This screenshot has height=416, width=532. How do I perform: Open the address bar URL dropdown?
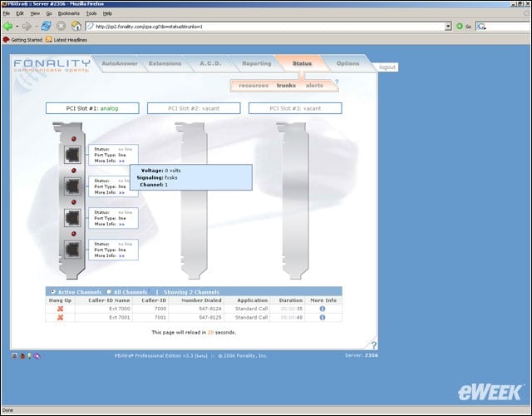click(448, 26)
